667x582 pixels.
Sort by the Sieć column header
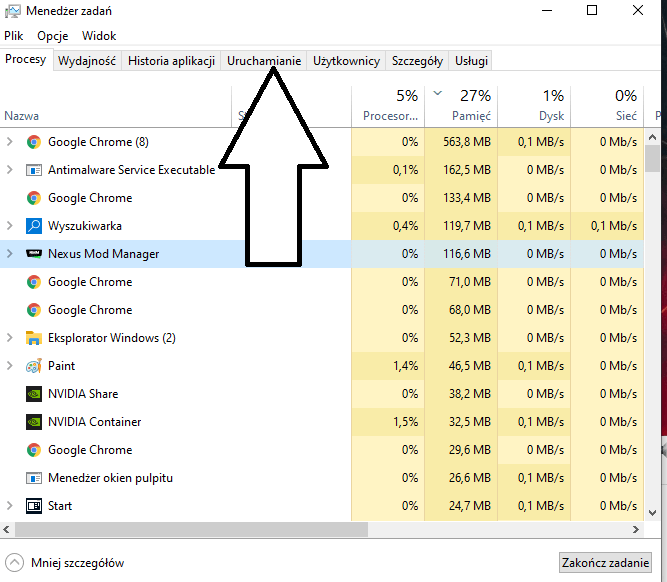click(x=607, y=106)
